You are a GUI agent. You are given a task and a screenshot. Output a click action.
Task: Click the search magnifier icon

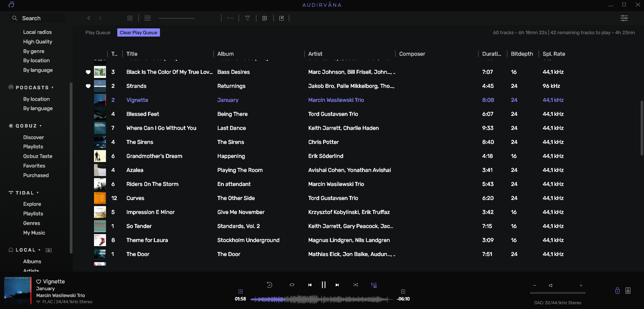pyautogui.click(x=14, y=18)
